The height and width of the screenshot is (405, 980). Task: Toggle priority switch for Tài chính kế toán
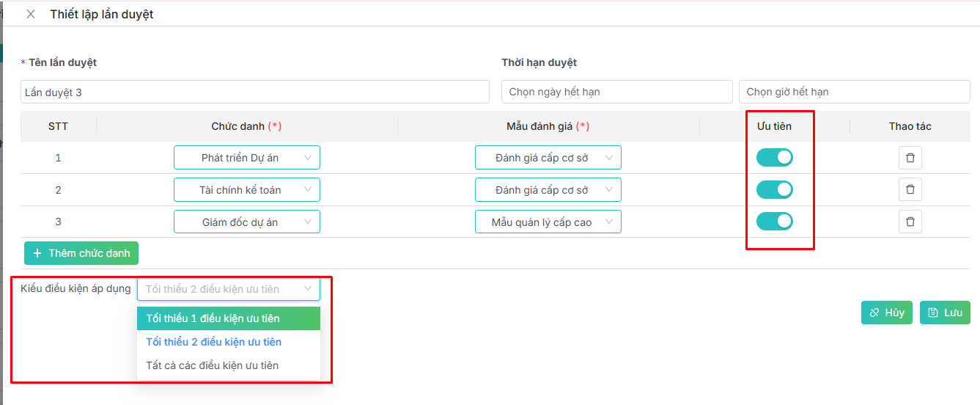click(774, 189)
